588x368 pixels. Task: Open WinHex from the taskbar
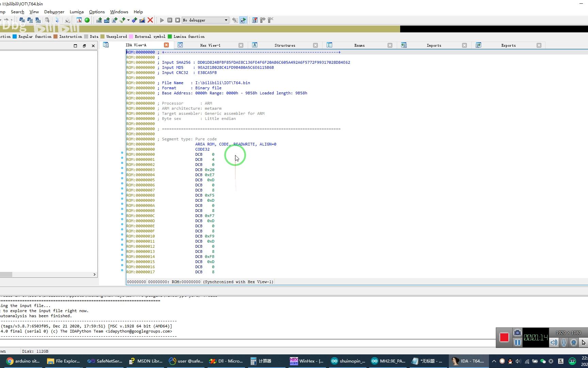pyautogui.click(x=307, y=361)
